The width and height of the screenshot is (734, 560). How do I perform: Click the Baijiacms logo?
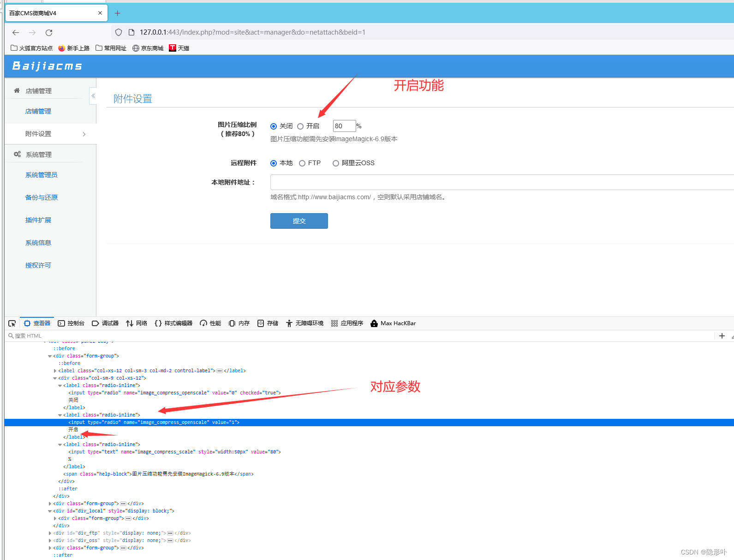pyautogui.click(x=47, y=66)
